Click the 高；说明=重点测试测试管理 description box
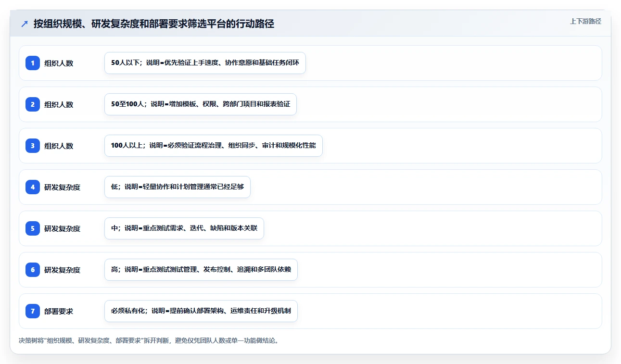This screenshot has width=621, height=364. click(201, 270)
